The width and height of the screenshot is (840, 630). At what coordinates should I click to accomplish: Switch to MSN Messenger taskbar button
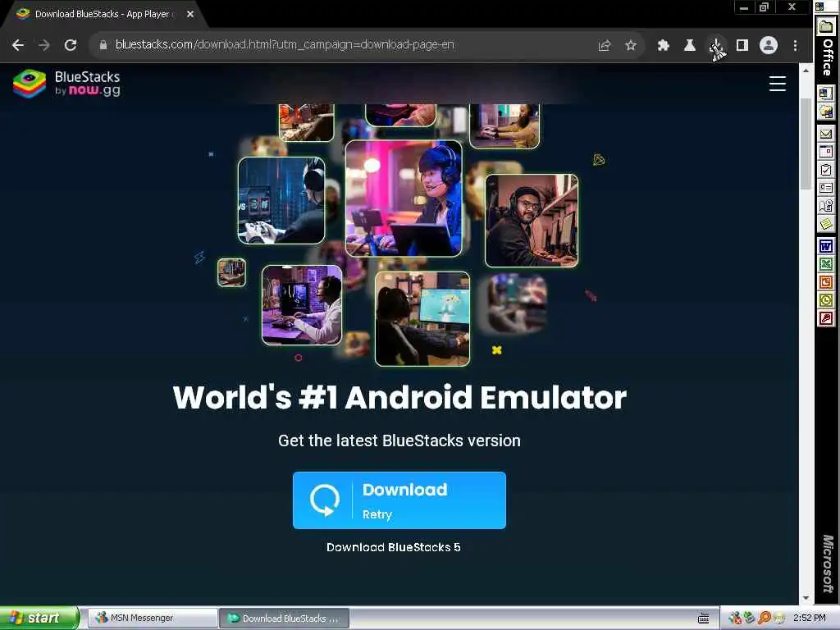coord(152,619)
